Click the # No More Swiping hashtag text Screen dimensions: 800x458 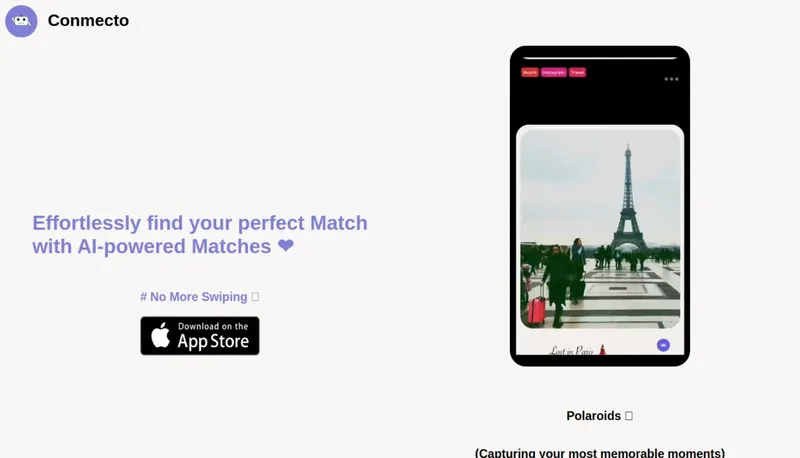[x=194, y=297]
